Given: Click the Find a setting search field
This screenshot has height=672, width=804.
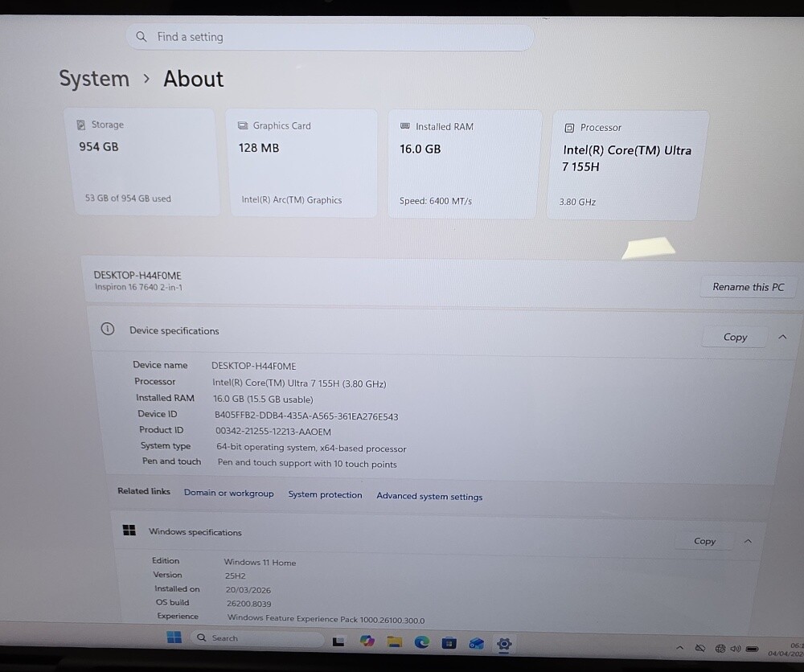Looking at the screenshot, I should (329, 37).
